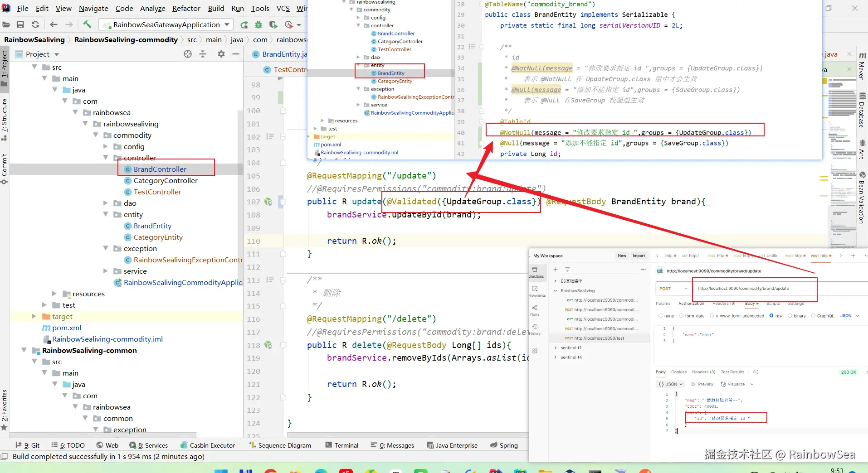The height and width of the screenshot is (473, 868).
Task: Open the Refactor menu
Action: [186, 8]
